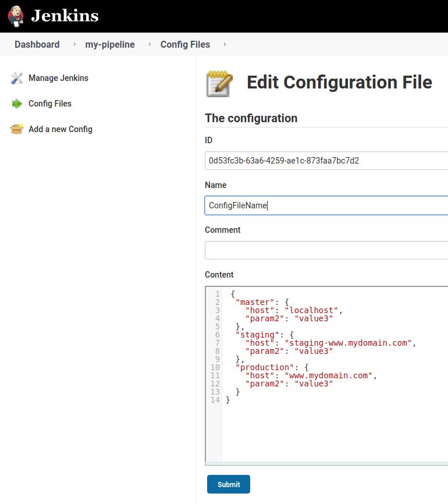Click the Manage Jenkins wrench icon
The width and height of the screenshot is (448, 504).
coord(17,78)
